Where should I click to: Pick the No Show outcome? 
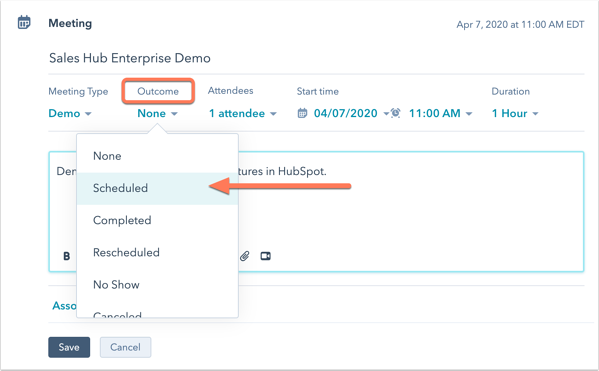[x=157, y=284]
